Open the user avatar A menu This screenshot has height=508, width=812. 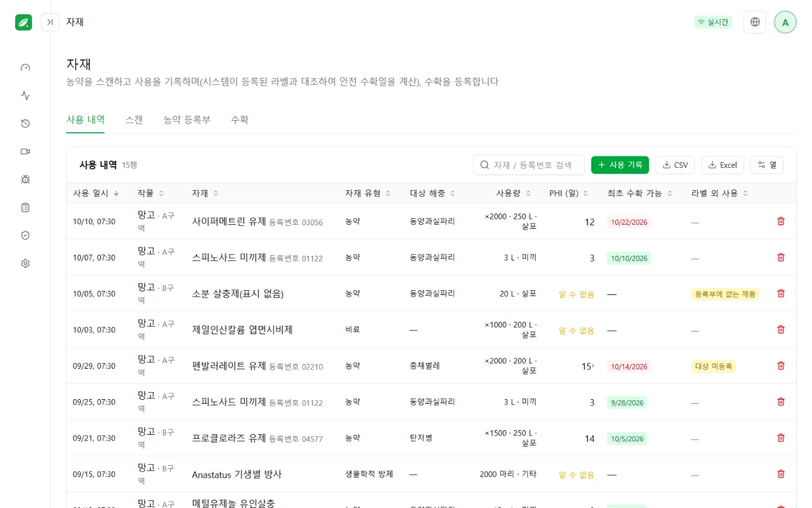point(785,22)
